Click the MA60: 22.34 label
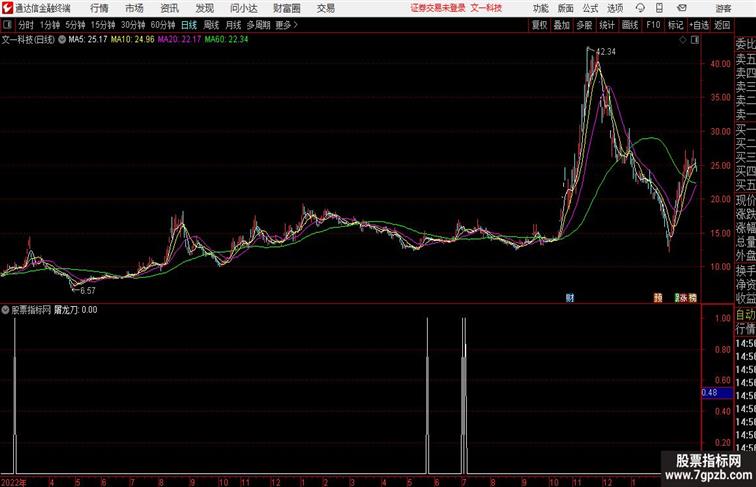 tap(226, 40)
